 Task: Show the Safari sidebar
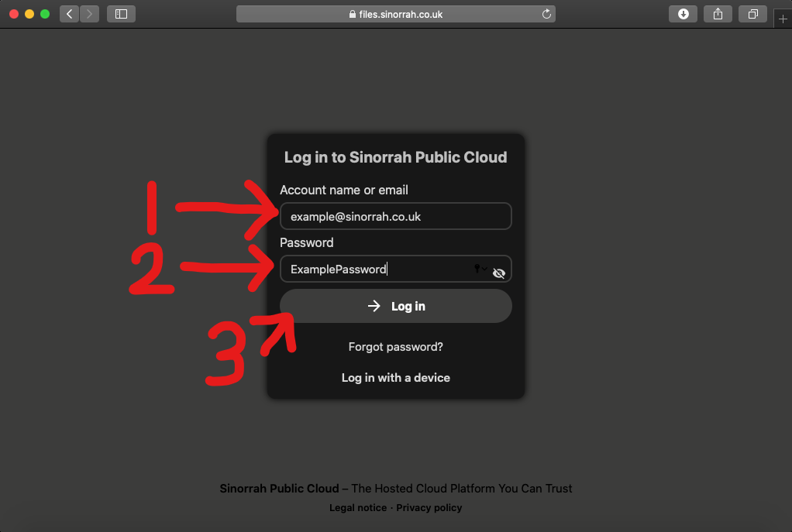(121, 14)
